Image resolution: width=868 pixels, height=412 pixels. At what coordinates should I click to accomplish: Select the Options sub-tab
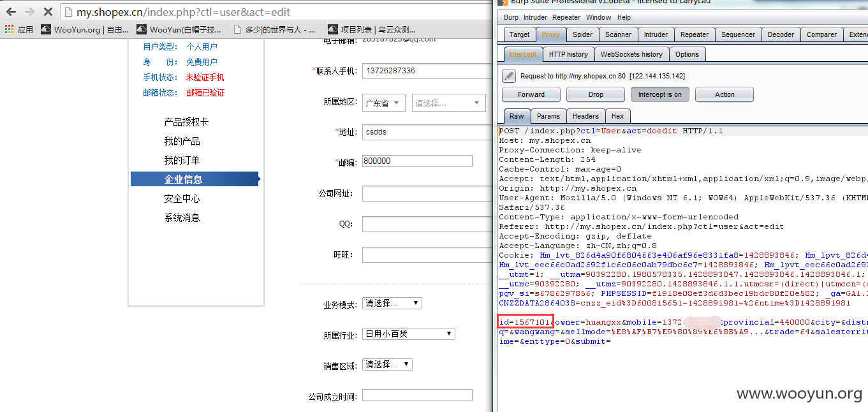coord(687,54)
